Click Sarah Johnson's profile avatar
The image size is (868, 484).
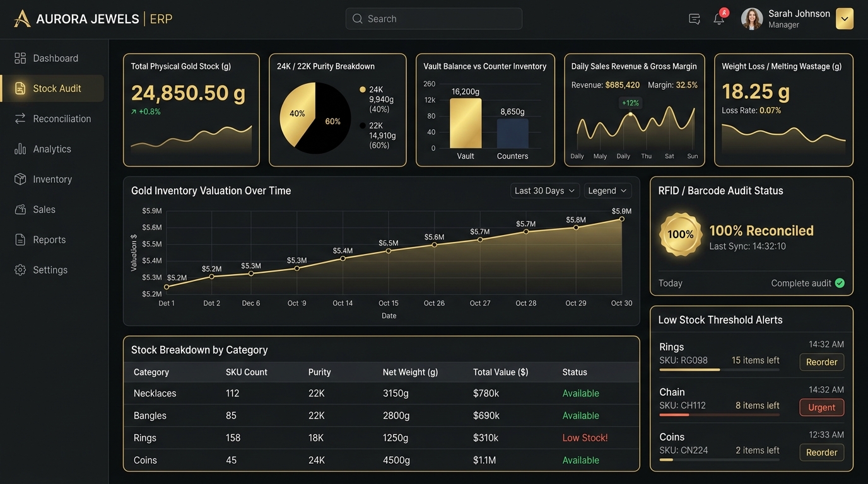point(752,19)
